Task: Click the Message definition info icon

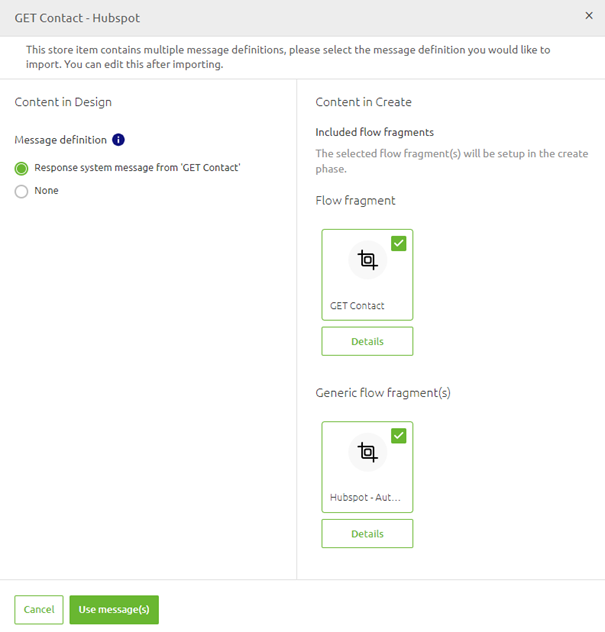Action: (118, 140)
